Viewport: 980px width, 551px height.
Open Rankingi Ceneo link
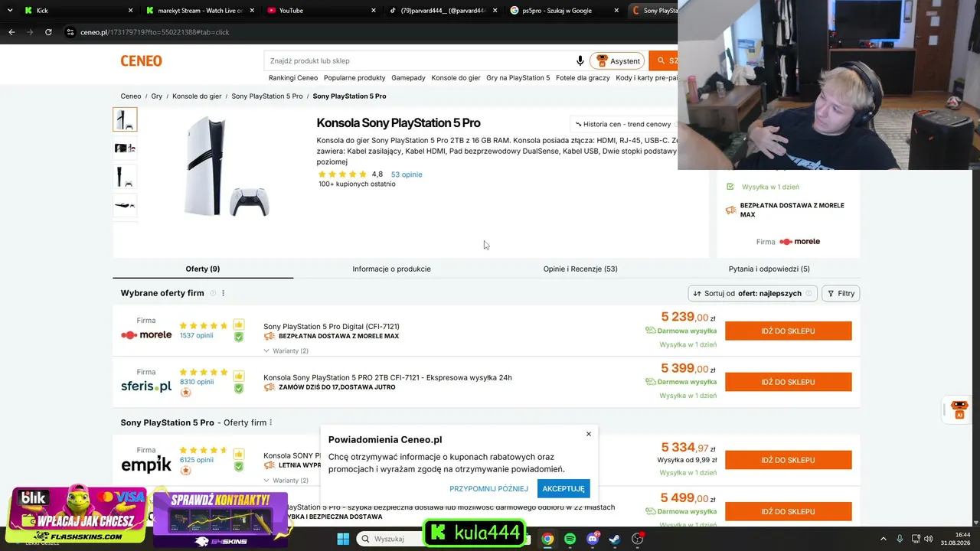click(293, 78)
